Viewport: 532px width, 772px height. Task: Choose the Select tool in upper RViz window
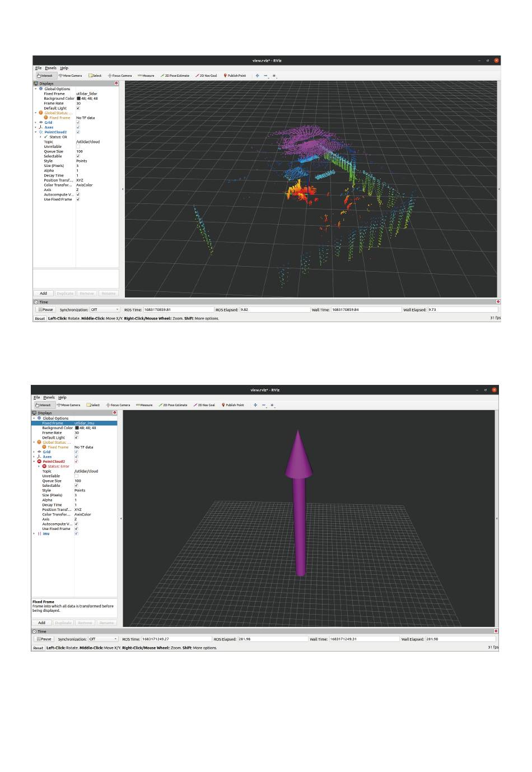[95, 76]
